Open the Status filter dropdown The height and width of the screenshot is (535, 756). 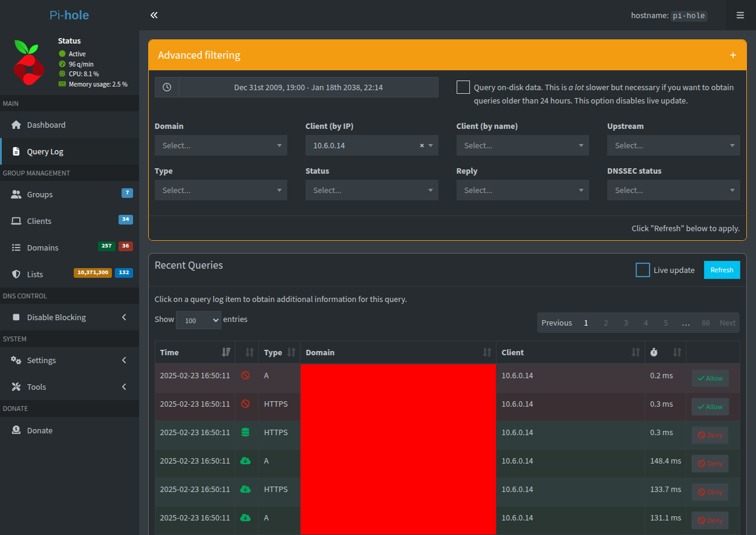click(372, 190)
